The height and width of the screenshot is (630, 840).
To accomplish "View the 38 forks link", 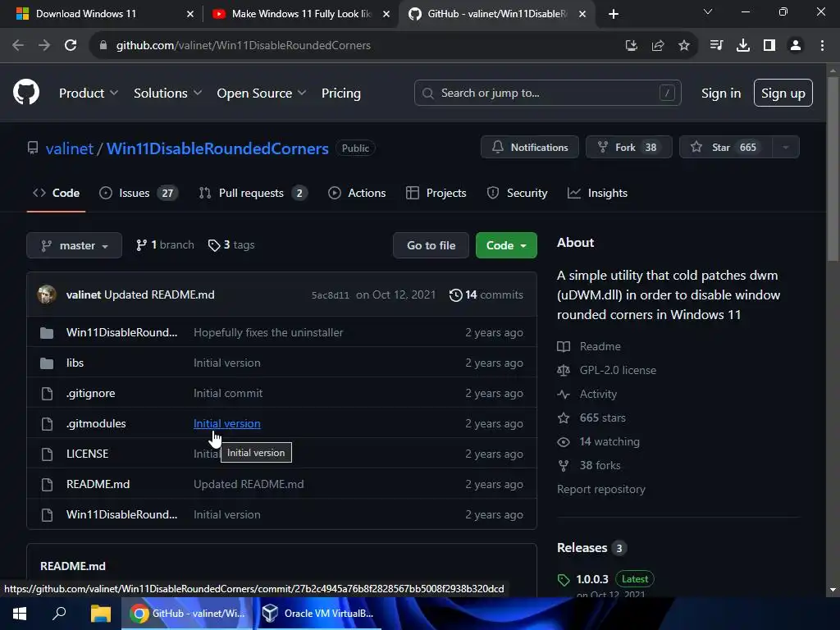I will click(589, 466).
